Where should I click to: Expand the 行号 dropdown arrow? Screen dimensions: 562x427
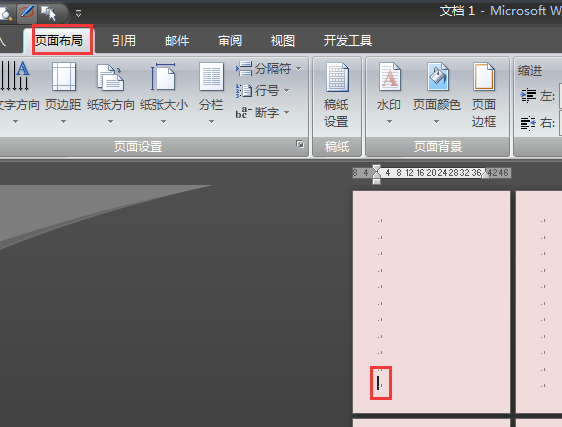pos(286,91)
